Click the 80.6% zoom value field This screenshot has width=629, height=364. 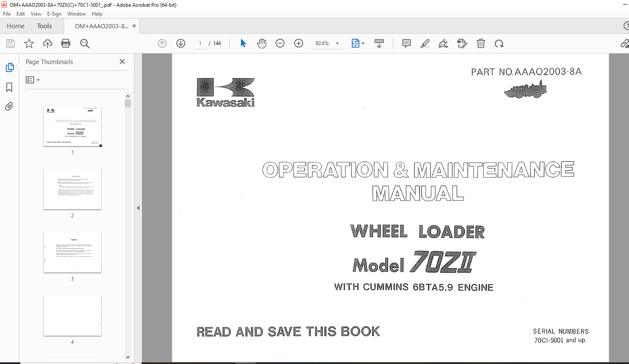click(x=323, y=43)
